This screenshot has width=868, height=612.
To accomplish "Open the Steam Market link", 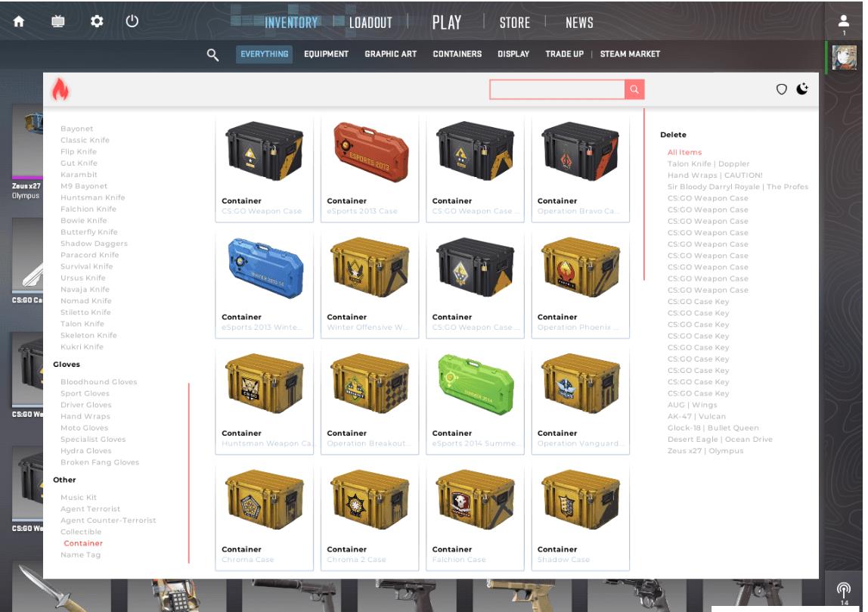I will pyautogui.click(x=630, y=54).
